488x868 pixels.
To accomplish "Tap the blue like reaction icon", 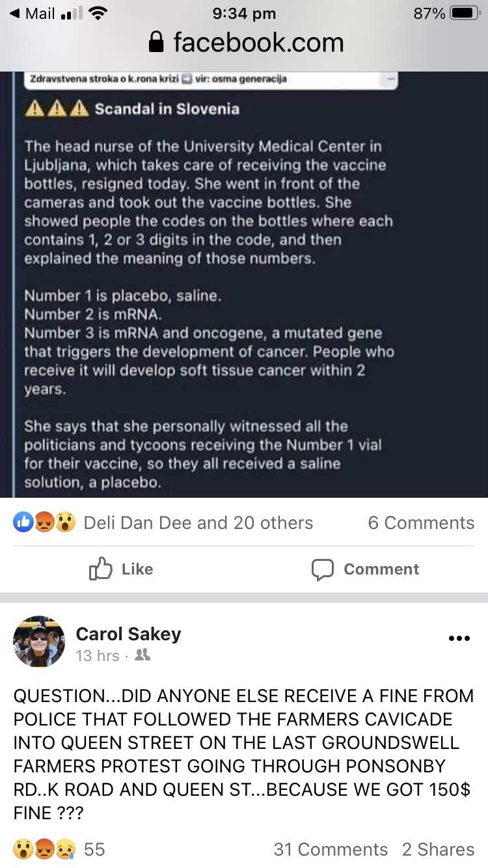I will (24, 522).
